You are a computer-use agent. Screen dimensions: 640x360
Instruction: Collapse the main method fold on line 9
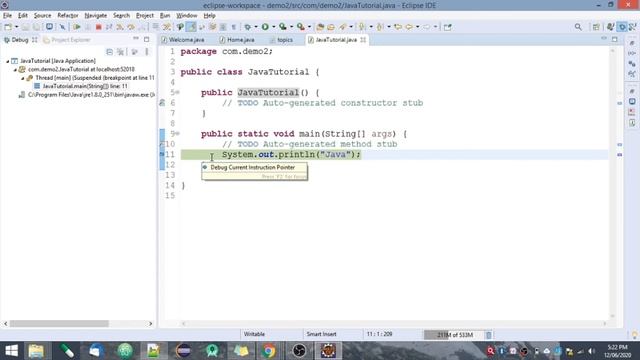178,133
